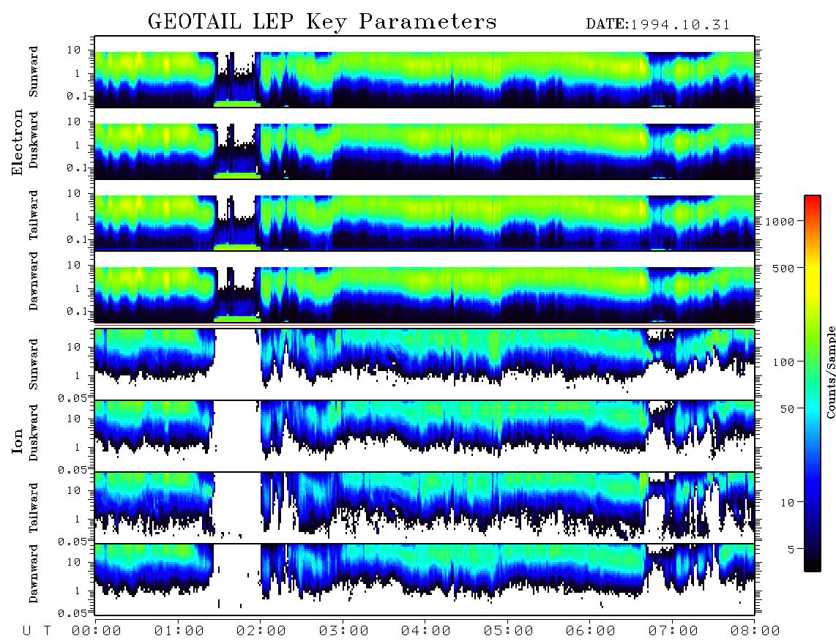Select the Electron "Duskward" axis label

(34, 141)
